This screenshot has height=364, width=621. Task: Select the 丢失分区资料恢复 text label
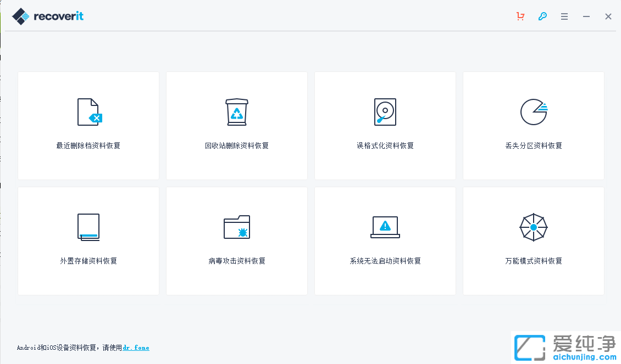click(534, 145)
